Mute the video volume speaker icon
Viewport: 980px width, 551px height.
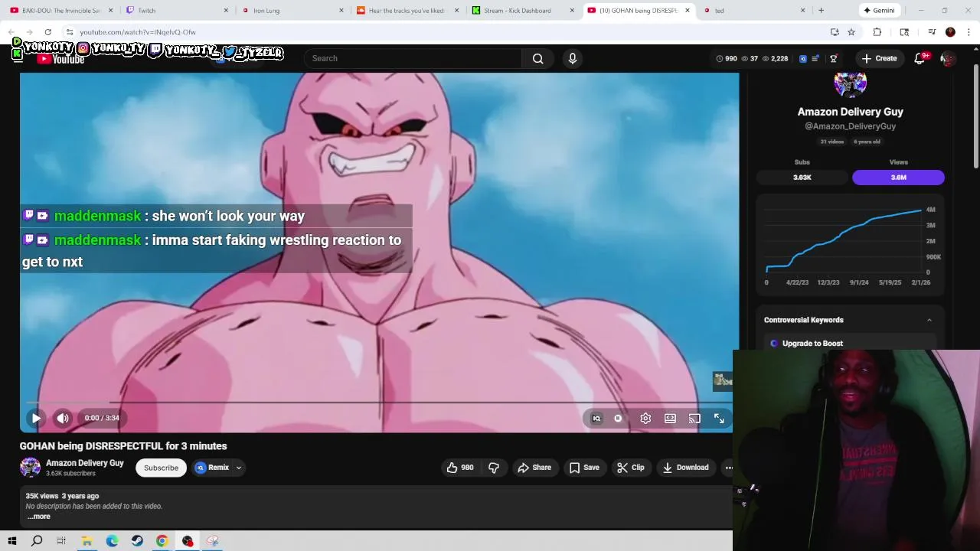coord(63,418)
